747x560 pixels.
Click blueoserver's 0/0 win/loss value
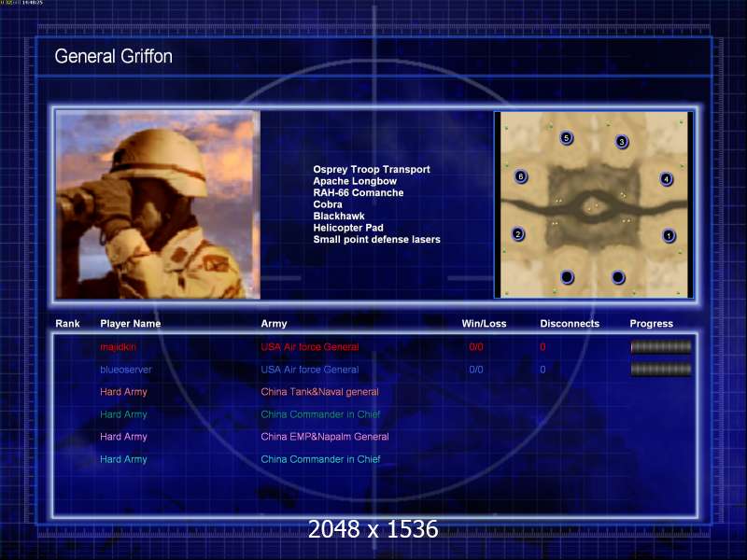pyautogui.click(x=476, y=370)
